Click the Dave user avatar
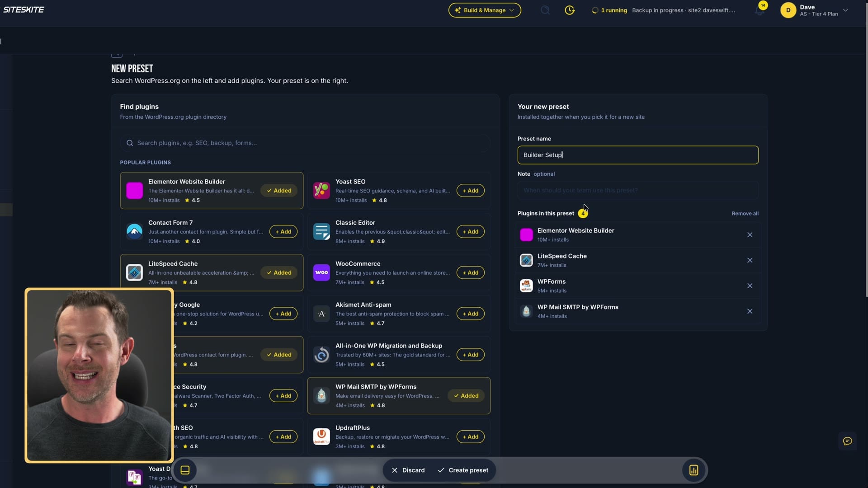This screenshot has width=868, height=488. tap(788, 10)
